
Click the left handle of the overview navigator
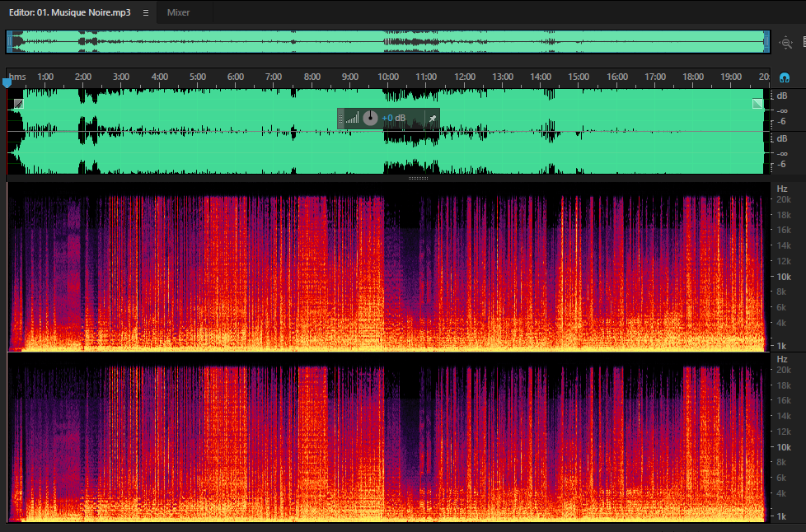[9, 42]
